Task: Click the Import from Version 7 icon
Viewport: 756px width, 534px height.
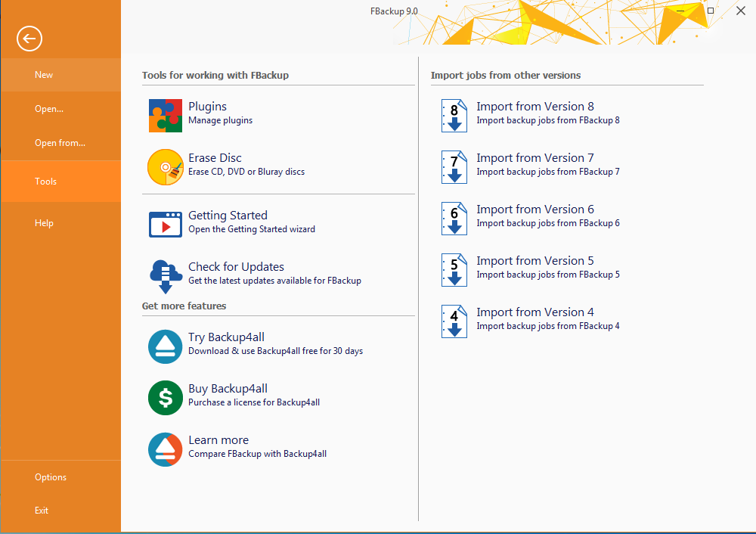Action: coord(454,167)
